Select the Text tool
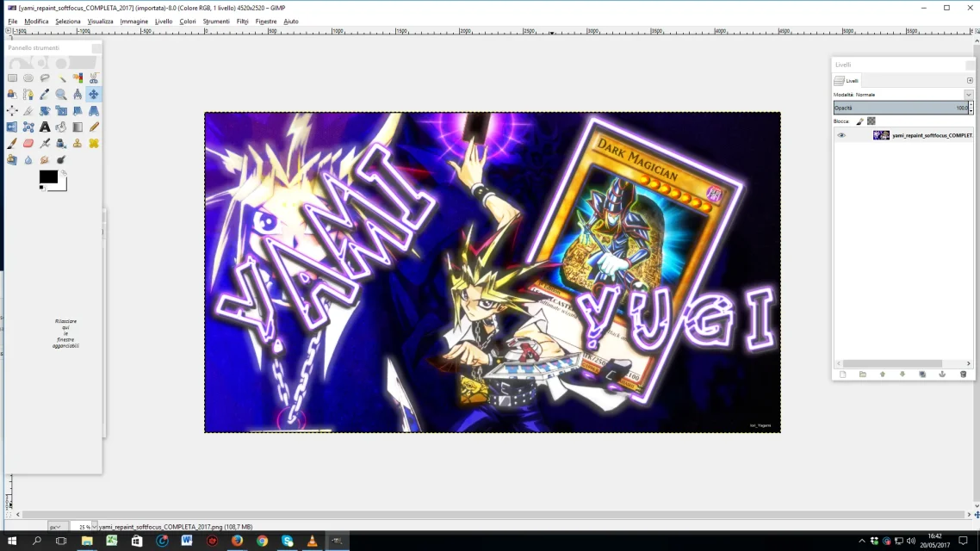980x551 pixels. tap(45, 127)
